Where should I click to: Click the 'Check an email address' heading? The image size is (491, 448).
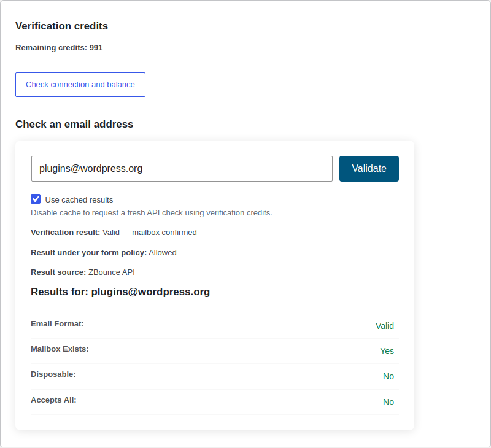(74, 125)
